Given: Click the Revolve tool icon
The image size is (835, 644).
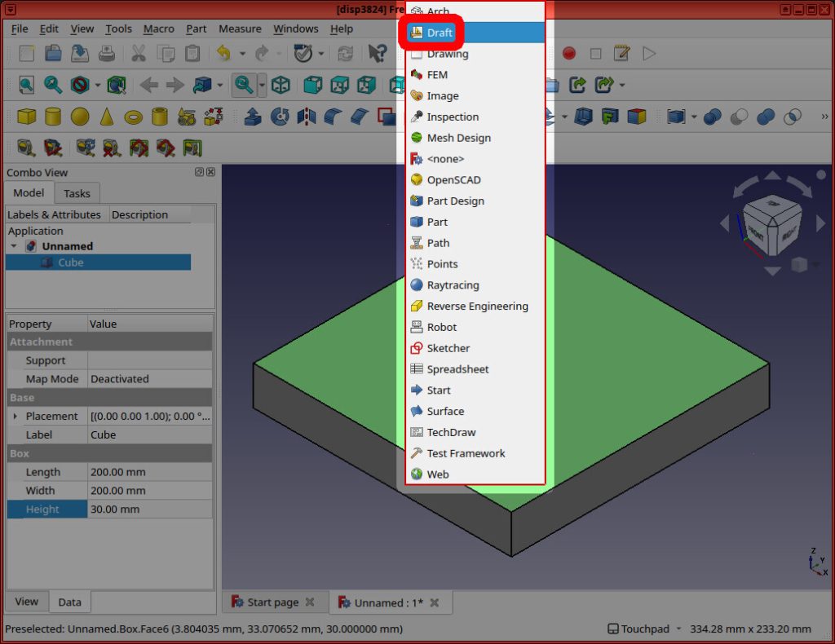Looking at the screenshot, I should (280, 117).
